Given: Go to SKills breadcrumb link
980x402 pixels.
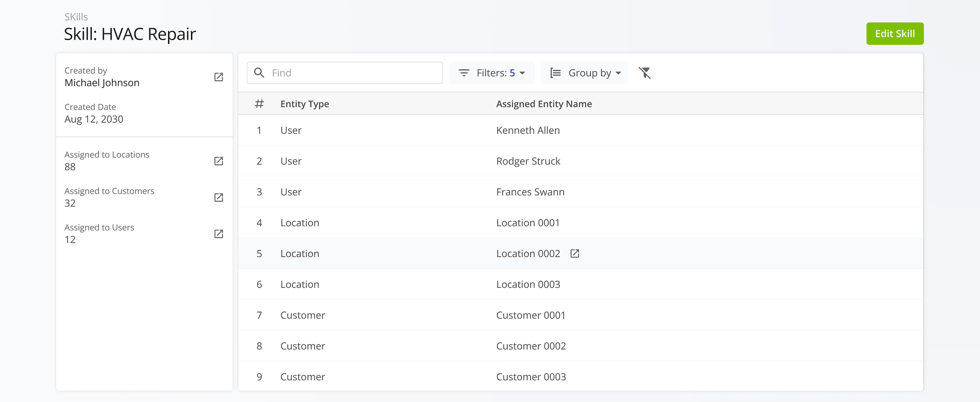Looking at the screenshot, I should click(x=76, y=17).
